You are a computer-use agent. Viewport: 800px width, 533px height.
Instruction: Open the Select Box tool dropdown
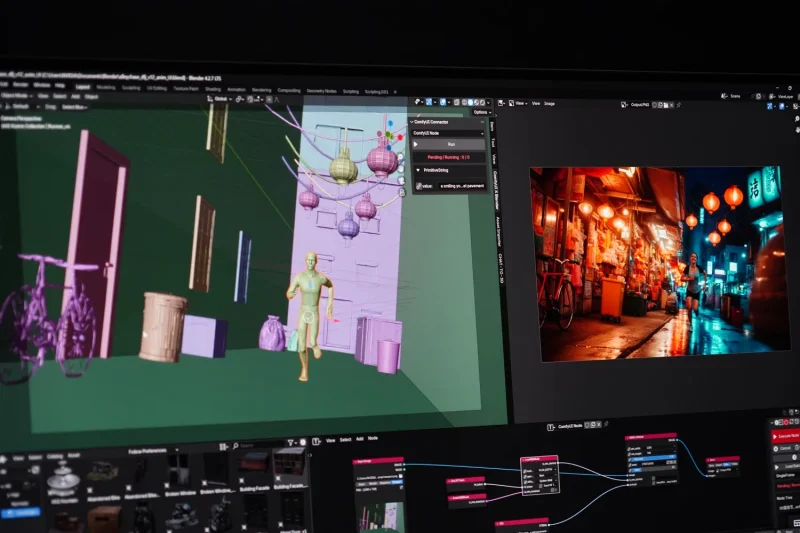click(74, 107)
